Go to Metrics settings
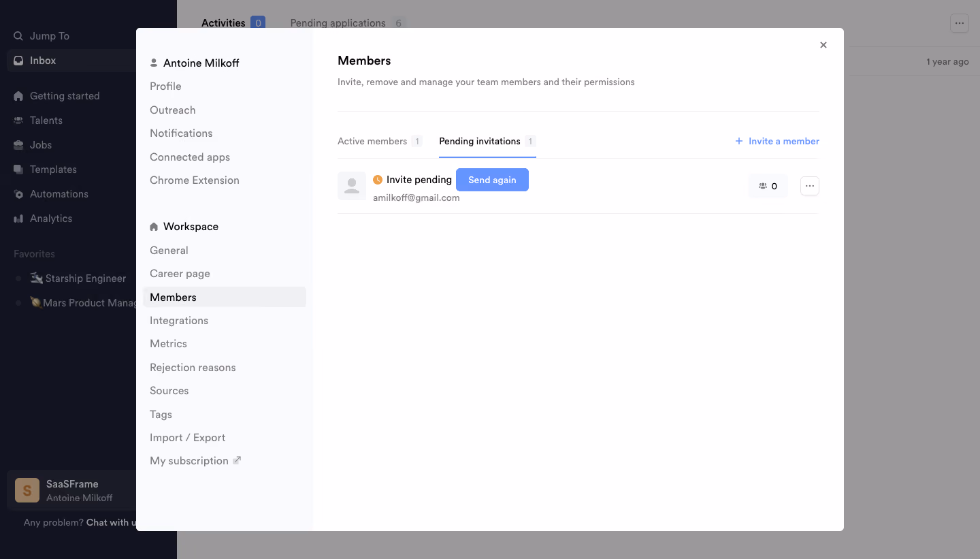 [x=168, y=344]
